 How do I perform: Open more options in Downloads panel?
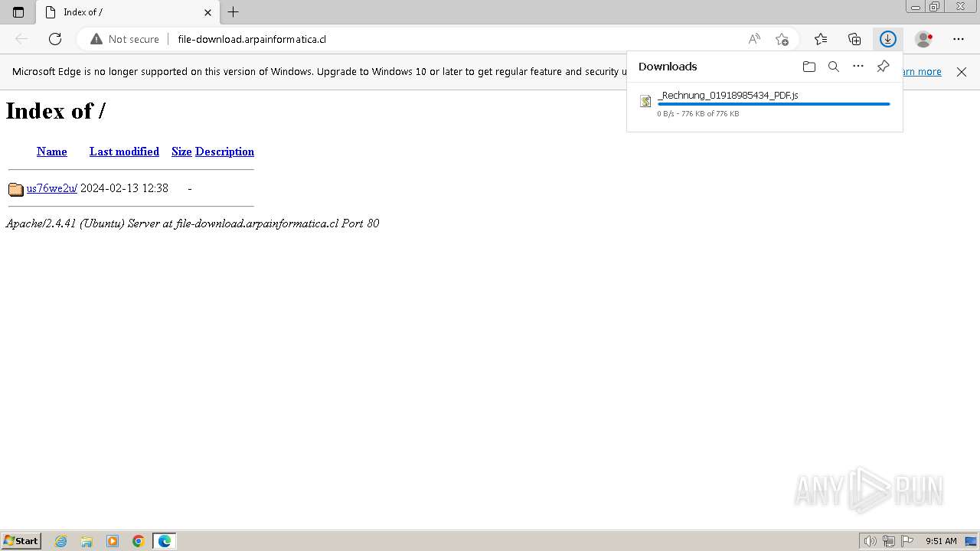point(858,67)
